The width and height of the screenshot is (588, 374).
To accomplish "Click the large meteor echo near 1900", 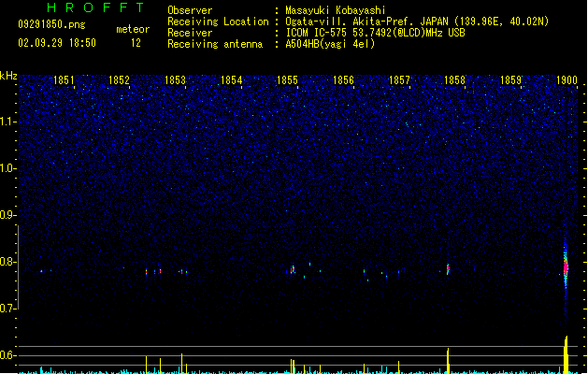I will (566, 268).
